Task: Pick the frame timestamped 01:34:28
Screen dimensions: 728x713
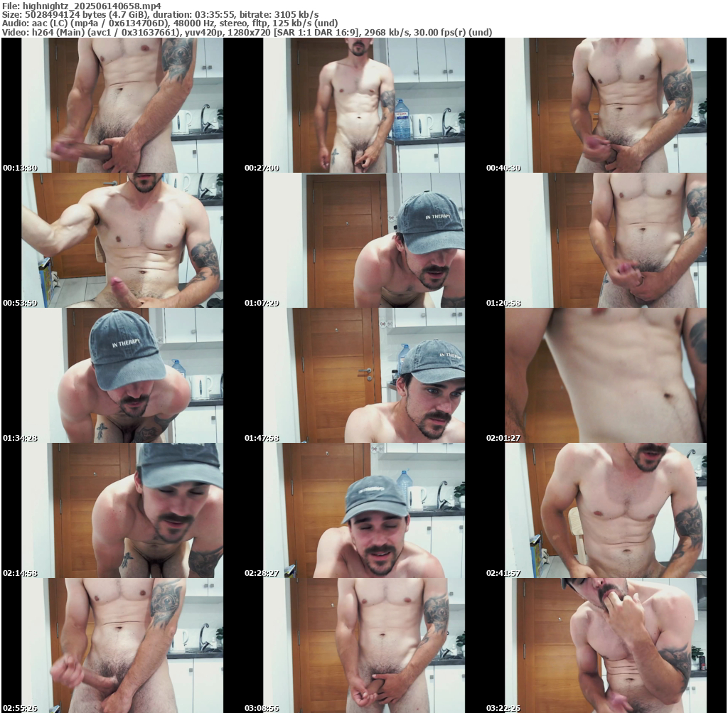Action: click(122, 375)
